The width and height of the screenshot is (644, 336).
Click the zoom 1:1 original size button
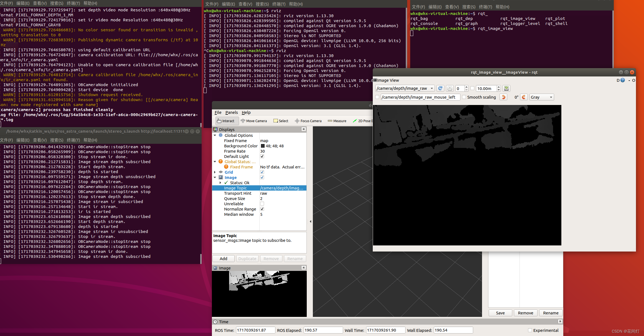pos(450,88)
